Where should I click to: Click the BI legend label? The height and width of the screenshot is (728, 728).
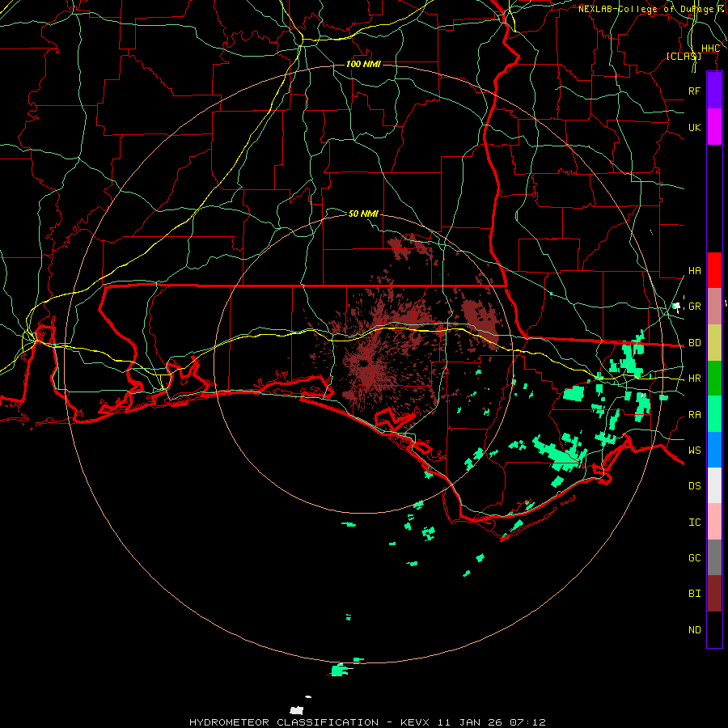694,594
